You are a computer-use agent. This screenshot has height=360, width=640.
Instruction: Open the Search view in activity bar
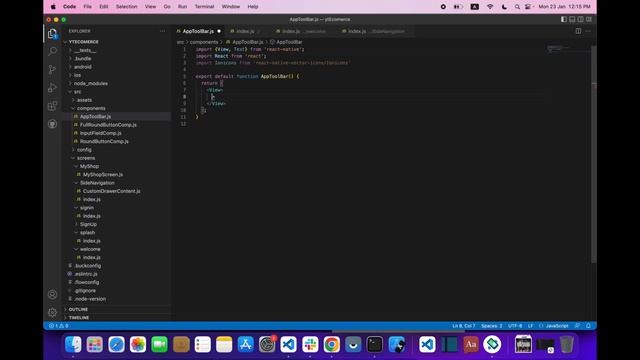52,51
